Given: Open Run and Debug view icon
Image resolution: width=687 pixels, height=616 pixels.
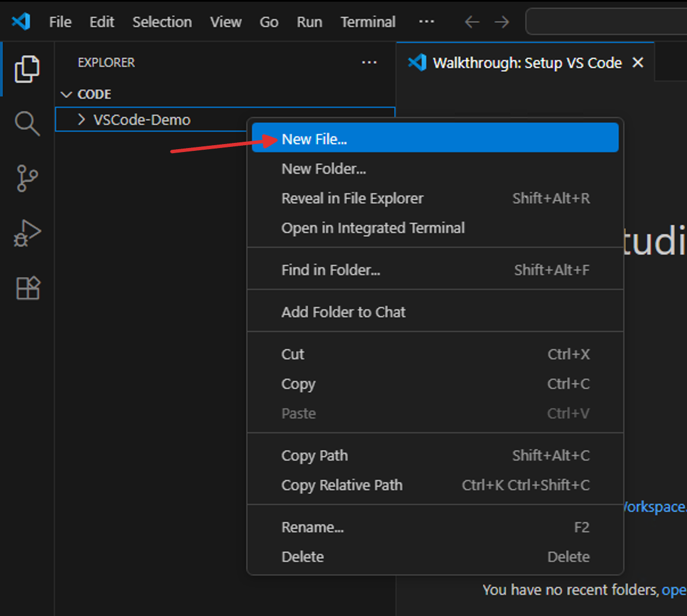Looking at the screenshot, I should point(27,233).
